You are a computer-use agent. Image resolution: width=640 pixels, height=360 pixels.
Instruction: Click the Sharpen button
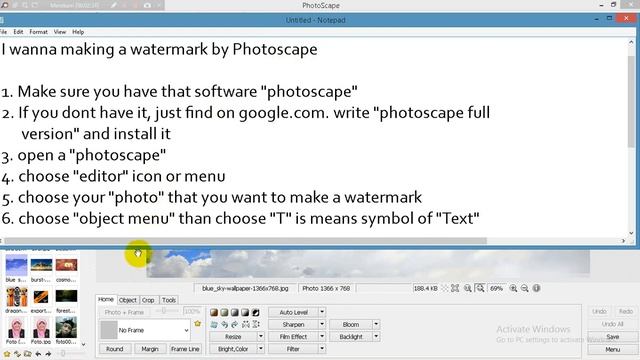coord(293,324)
